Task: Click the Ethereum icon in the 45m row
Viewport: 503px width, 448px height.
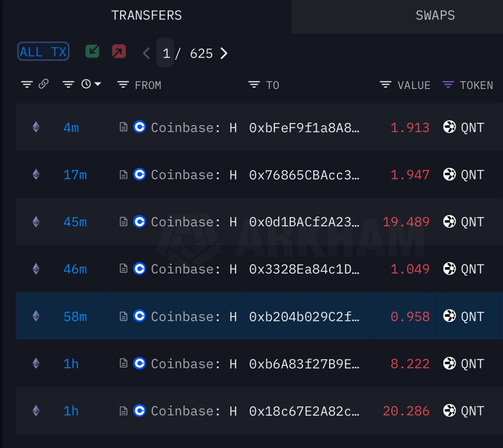Action: [x=36, y=221]
